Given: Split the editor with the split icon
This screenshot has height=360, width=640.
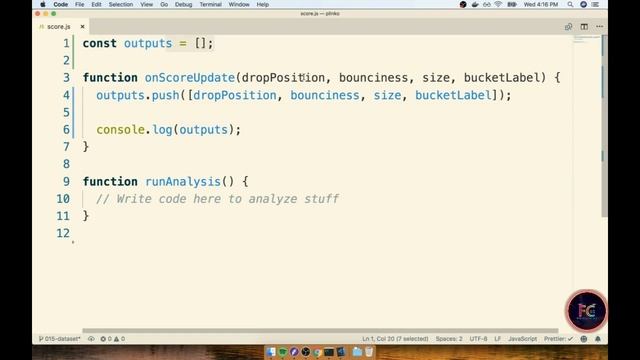Looking at the screenshot, I should (x=584, y=27).
